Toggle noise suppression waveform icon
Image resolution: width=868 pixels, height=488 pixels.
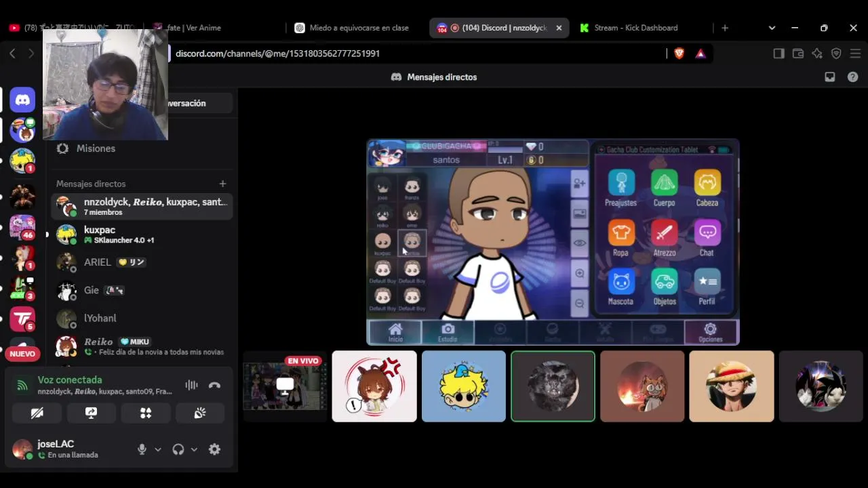click(x=192, y=385)
